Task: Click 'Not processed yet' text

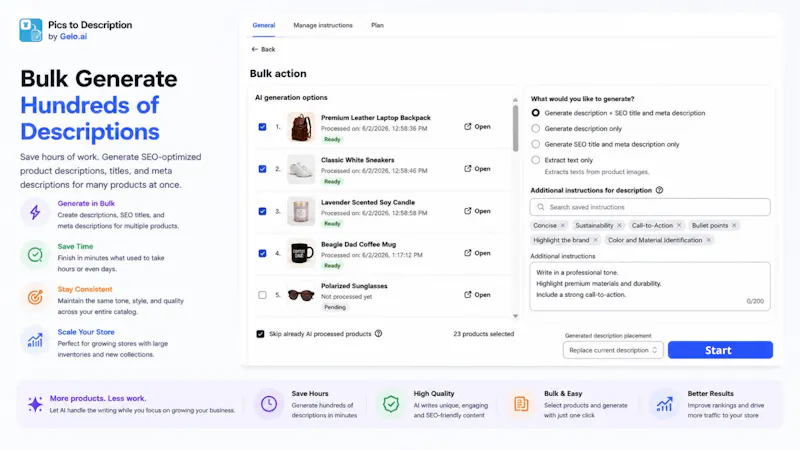Action: 346,296
